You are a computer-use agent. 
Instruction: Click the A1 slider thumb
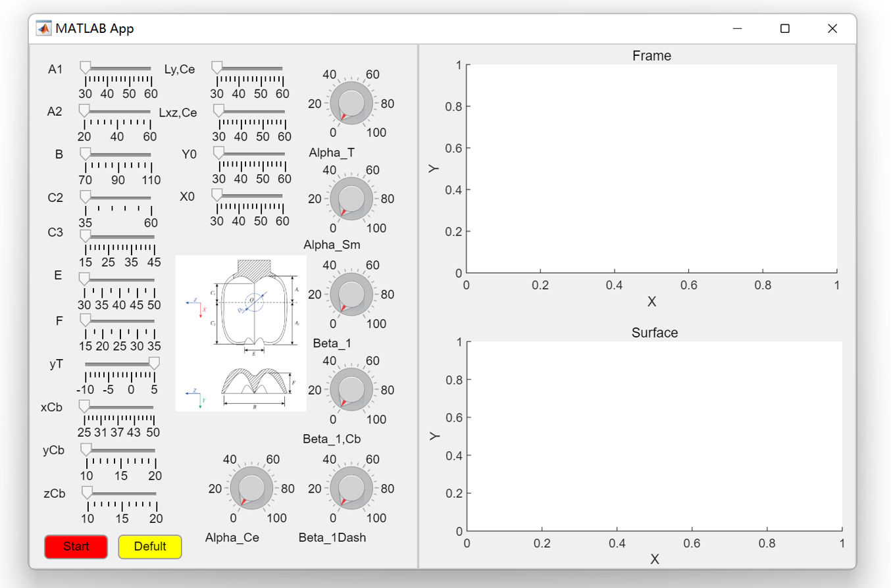[x=85, y=68]
